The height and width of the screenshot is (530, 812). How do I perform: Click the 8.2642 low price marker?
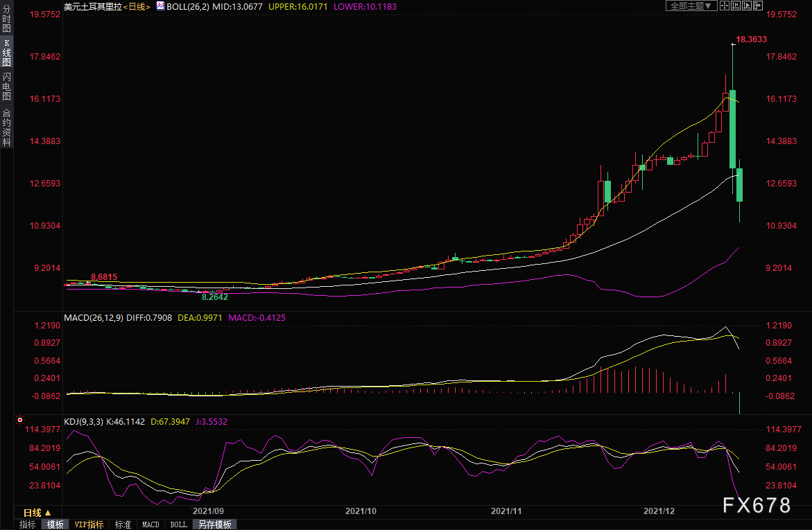(x=215, y=297)
